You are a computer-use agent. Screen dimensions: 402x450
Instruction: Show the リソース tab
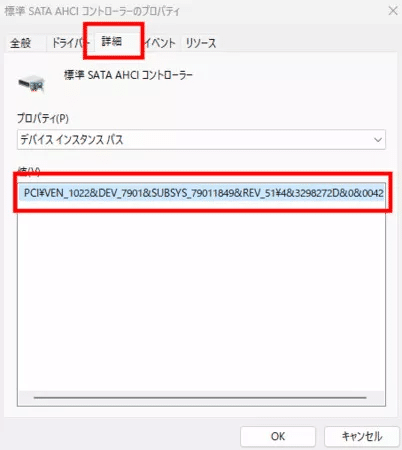201,43
